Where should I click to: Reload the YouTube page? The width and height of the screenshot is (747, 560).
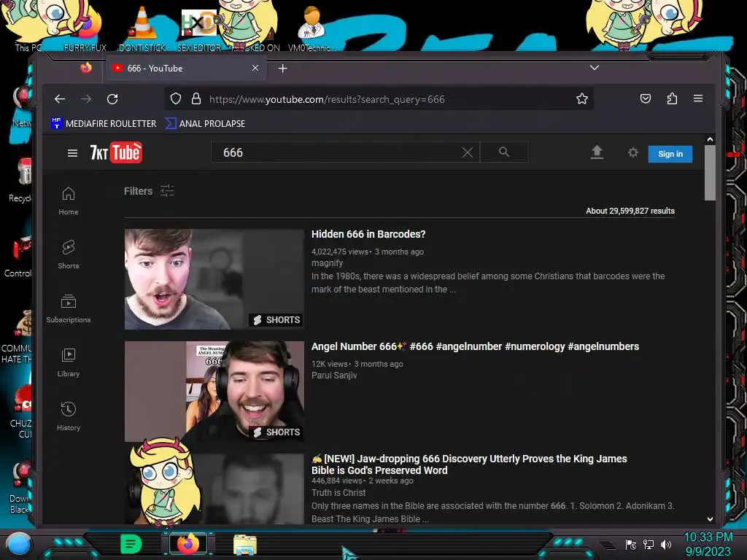coord(112,99)
